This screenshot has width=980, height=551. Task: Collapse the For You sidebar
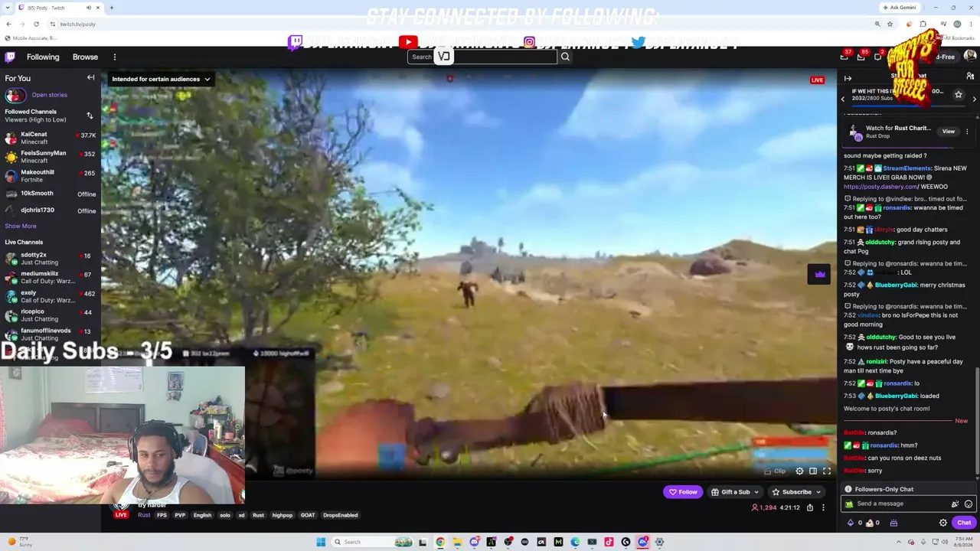pyautogui.click(x=90, y=78)
